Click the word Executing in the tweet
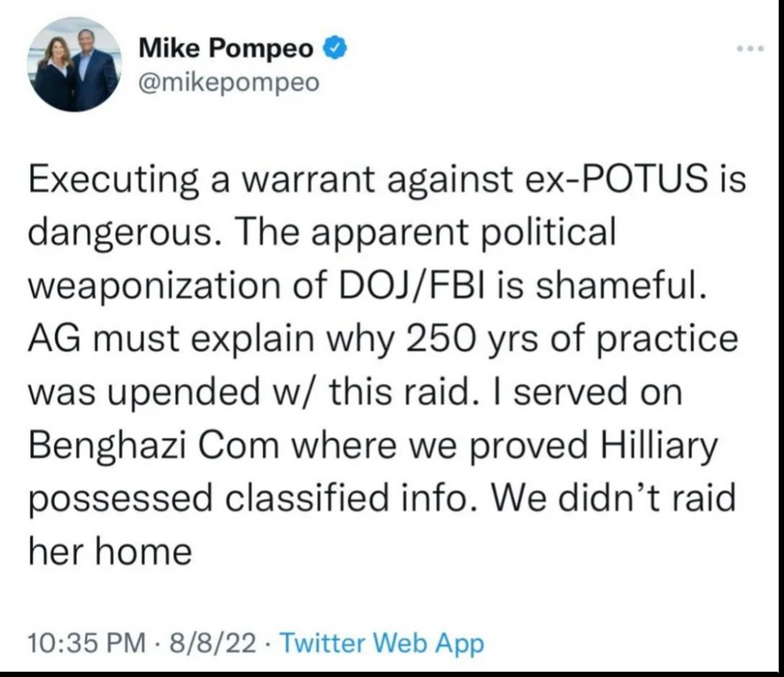The width and height of the screenshot is (784, 677). [x=113, y=180]
